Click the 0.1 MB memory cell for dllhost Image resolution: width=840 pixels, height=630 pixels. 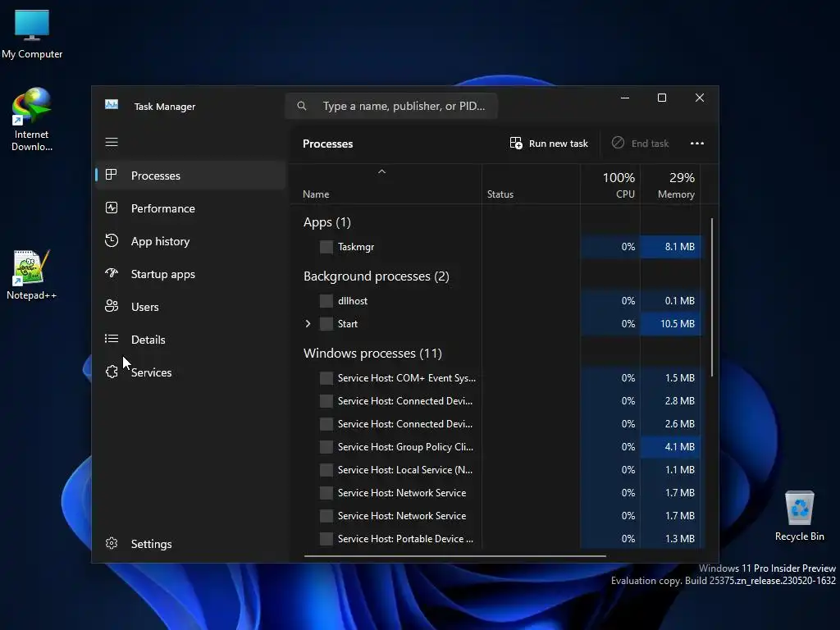(x=671, y=300)
